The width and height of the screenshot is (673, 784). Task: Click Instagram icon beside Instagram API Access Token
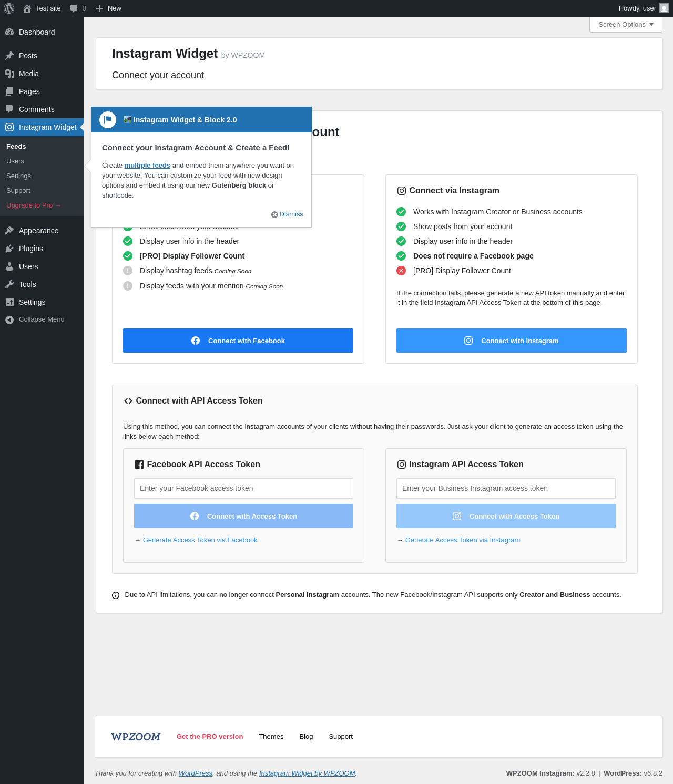pyautogui.click(x=402, y=465)
